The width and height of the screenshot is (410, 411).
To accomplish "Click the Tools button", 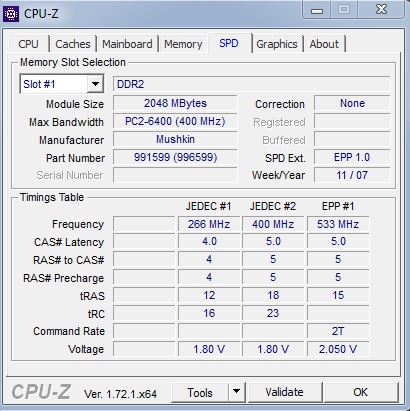I will [200, 392].
